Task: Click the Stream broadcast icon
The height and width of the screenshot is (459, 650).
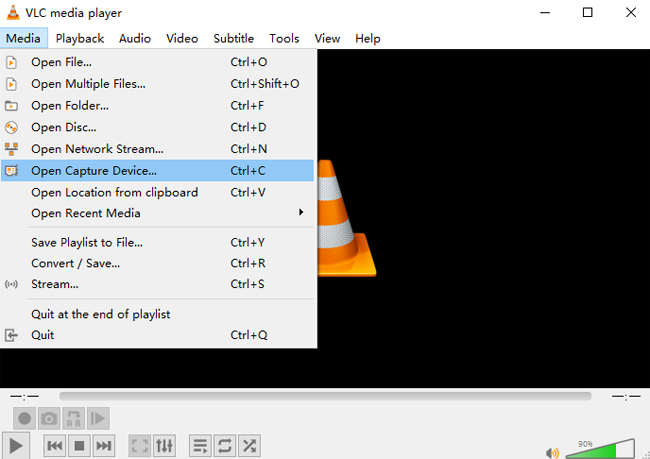Action: click(11, 284)
